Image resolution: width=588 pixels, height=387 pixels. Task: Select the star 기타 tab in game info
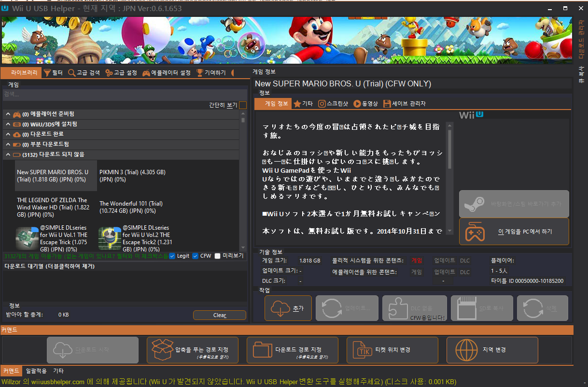coord(303,104)
